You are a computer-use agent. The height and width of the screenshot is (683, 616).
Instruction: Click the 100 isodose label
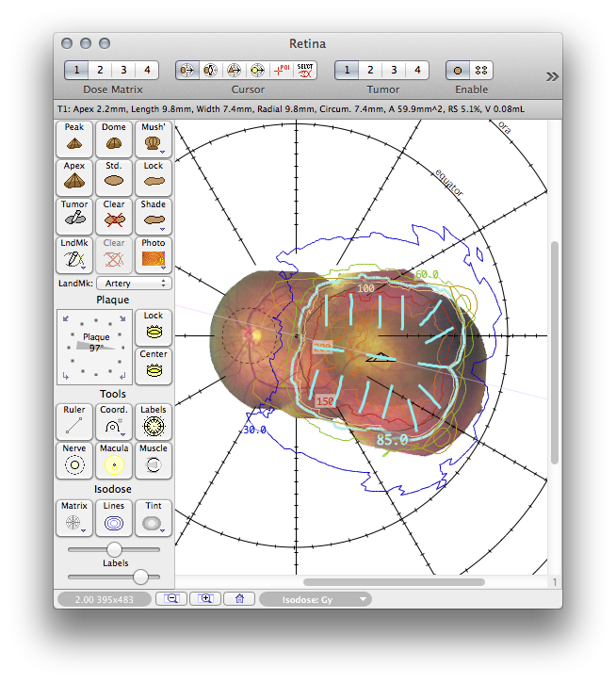(366, 288)
